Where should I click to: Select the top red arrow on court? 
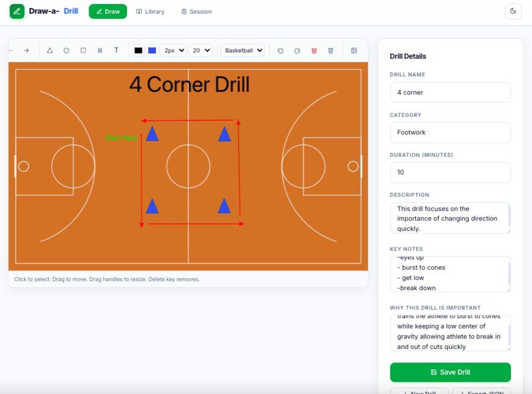coord(188,120)
